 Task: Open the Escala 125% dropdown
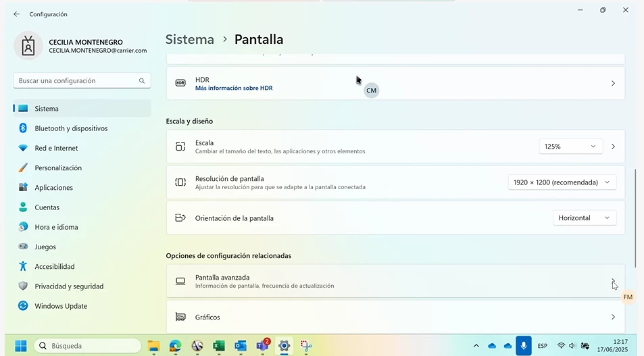click(570, 147)
